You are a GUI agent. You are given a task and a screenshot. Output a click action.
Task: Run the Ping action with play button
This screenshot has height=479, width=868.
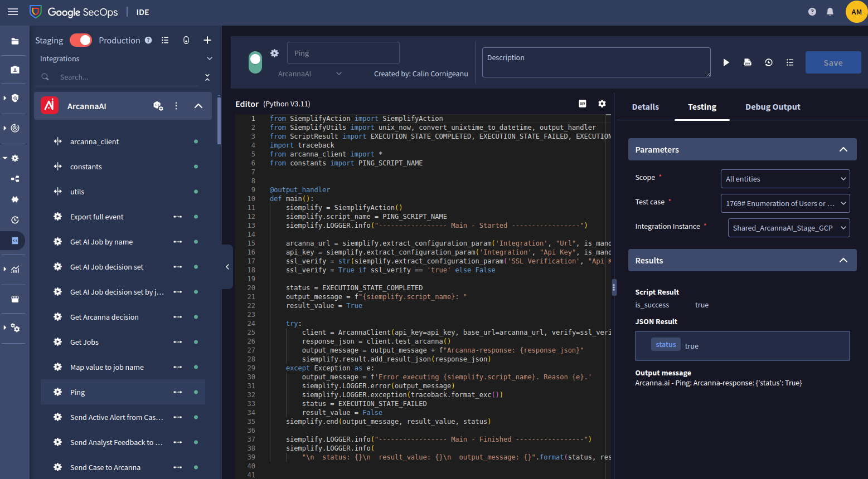[726, 62]
